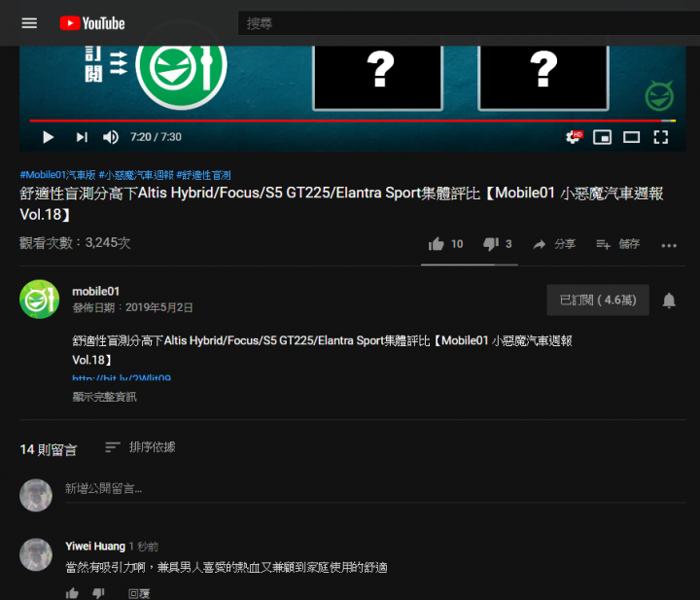Open the more actions three-dot menu
This screenshot has height=600, width=700.
pos(669,245)
